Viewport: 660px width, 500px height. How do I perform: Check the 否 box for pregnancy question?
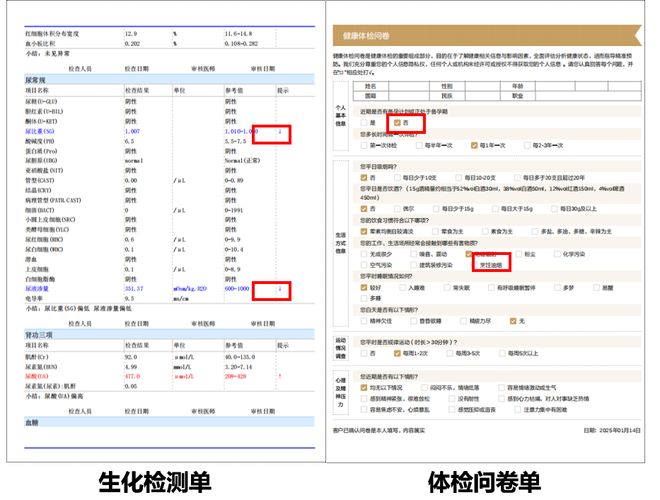tap(398, 123)
